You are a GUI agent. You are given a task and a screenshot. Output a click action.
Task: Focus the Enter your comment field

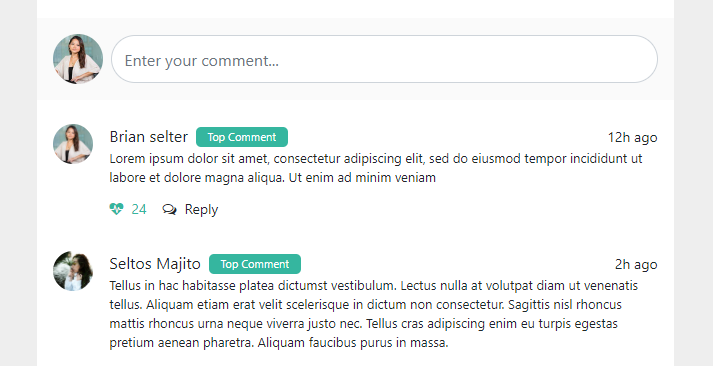click(384, 59)
